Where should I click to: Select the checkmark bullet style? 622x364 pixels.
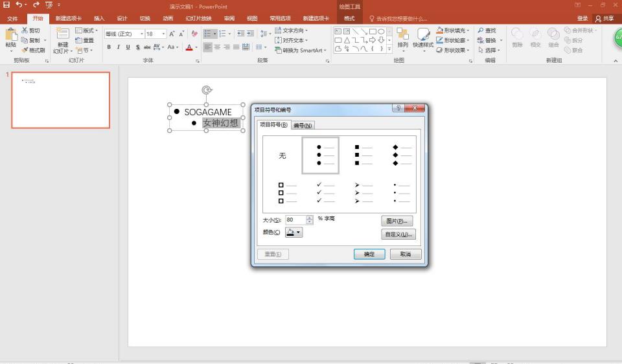pos(325,192)
